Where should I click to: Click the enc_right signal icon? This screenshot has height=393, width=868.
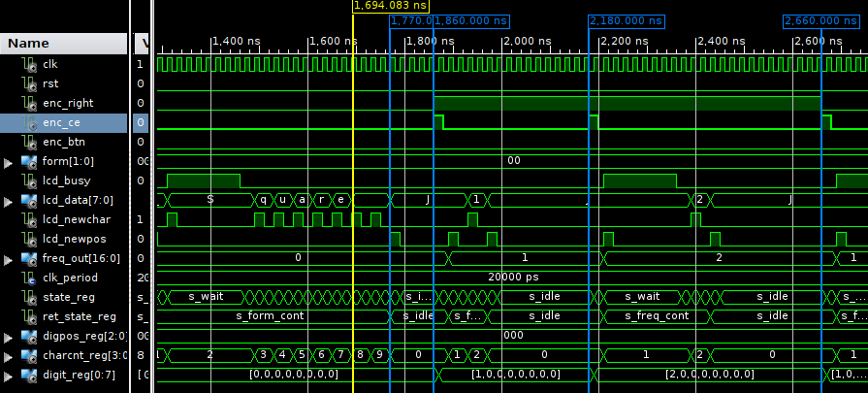(28, 103)
